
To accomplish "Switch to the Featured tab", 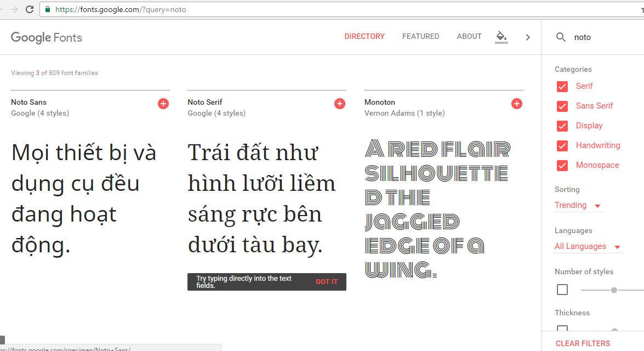I will click(420, 36).
